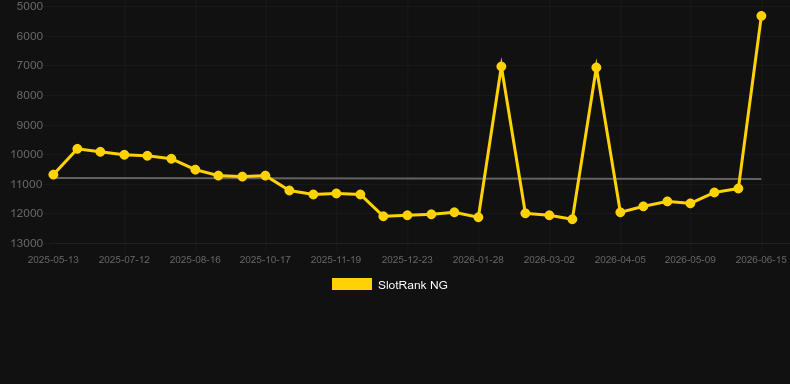Select the final data point at 2026-06-15
This screenshot has height=384, width=790.
(x=761, y=16)
